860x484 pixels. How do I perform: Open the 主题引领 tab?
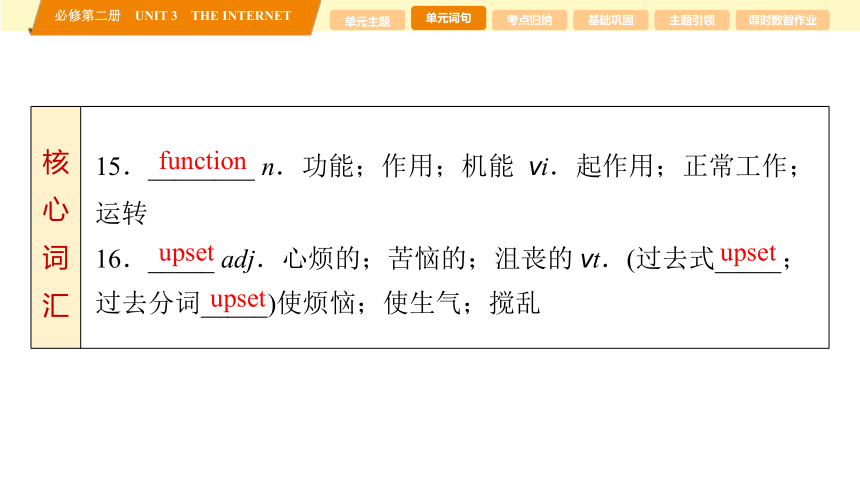pyautogui.click(x=692, y=20)
